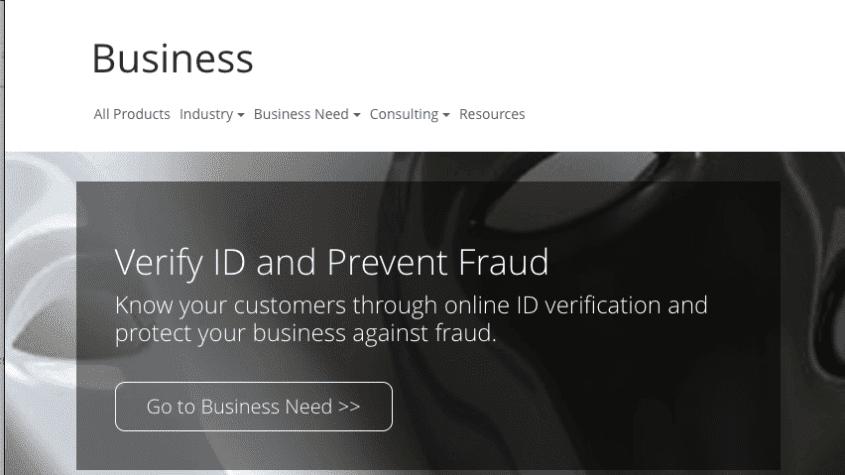Click the hero background image right of the panel

click(812, 300)
